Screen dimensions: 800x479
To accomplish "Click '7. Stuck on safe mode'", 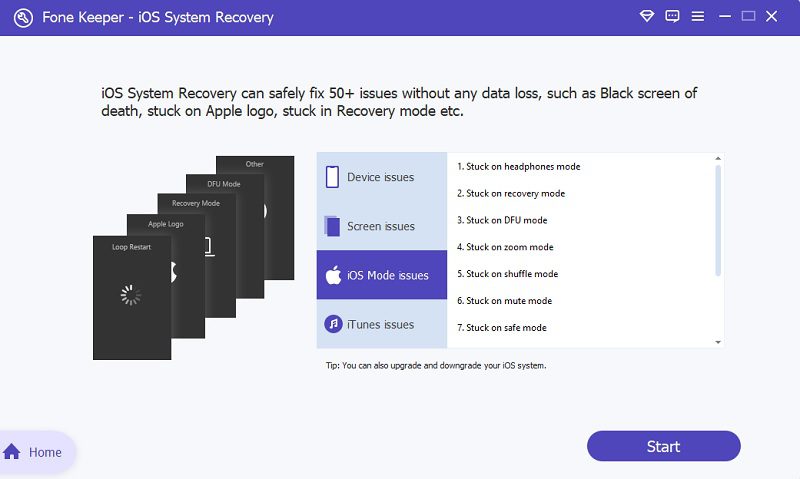I will [502, 327].
